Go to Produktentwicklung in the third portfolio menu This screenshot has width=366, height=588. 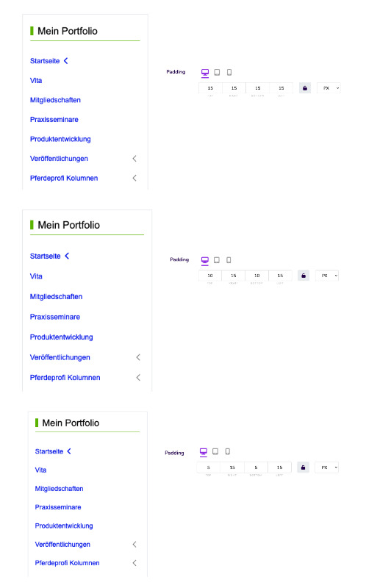tap(64, 526)
